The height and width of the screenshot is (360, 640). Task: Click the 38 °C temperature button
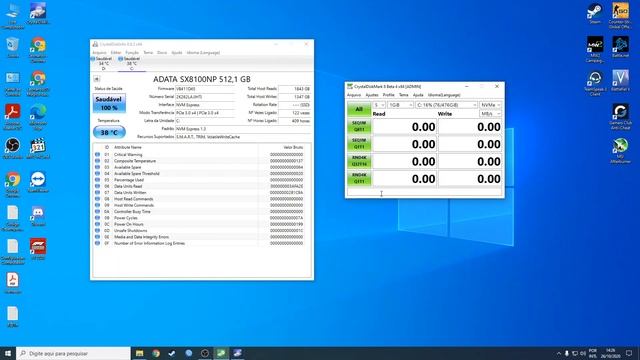(109, 132)
